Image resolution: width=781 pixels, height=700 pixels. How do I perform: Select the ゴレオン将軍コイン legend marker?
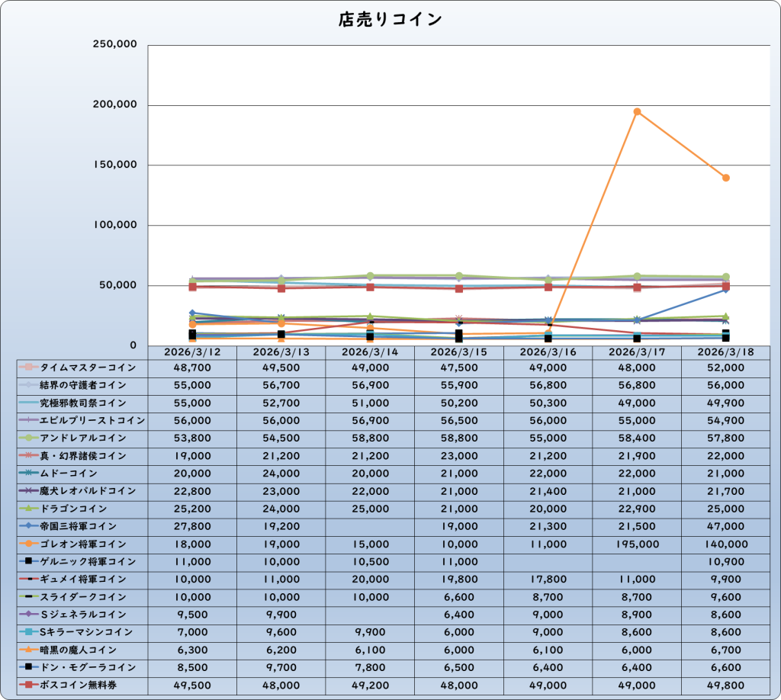click(x=28, y=544)
